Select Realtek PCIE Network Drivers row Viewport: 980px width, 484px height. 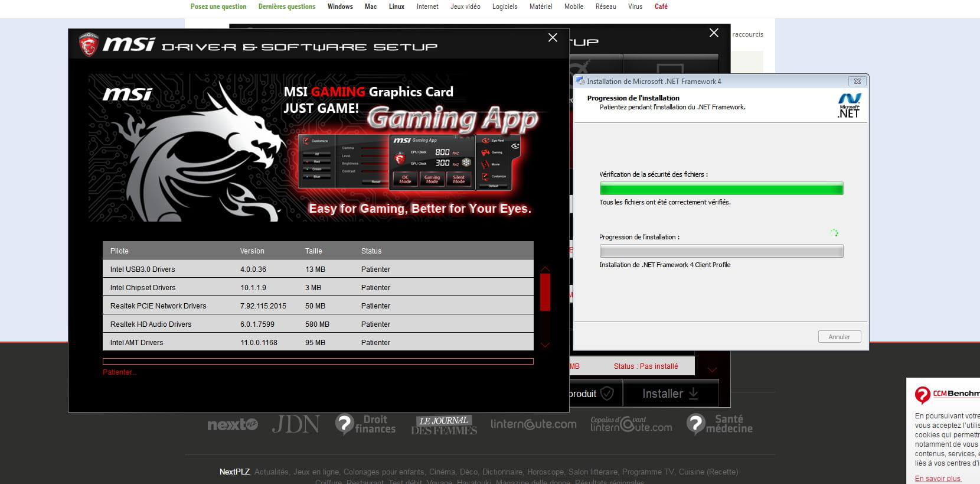tap(318, 306)
